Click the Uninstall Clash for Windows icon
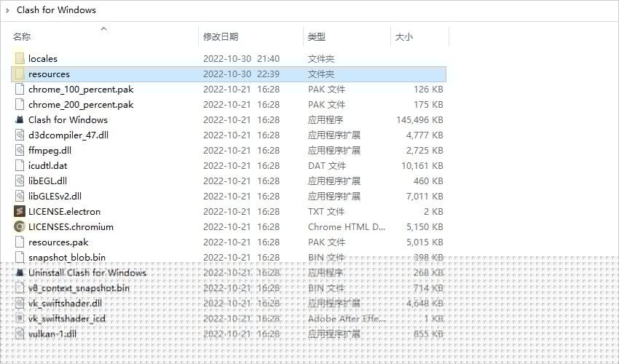This screenshot has width=619, height=364. (20, 272)
